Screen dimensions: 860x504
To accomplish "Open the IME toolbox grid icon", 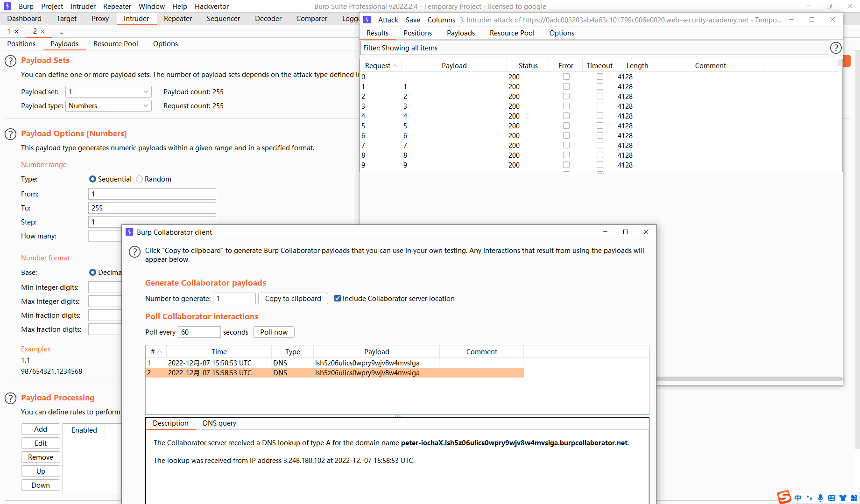I will click(x=854, y=498).
